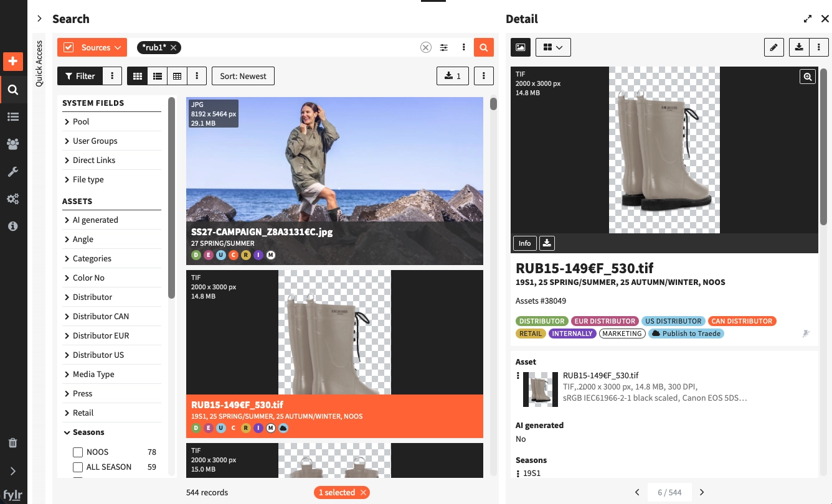Check the ALL SEASON filter

[78, 467]
